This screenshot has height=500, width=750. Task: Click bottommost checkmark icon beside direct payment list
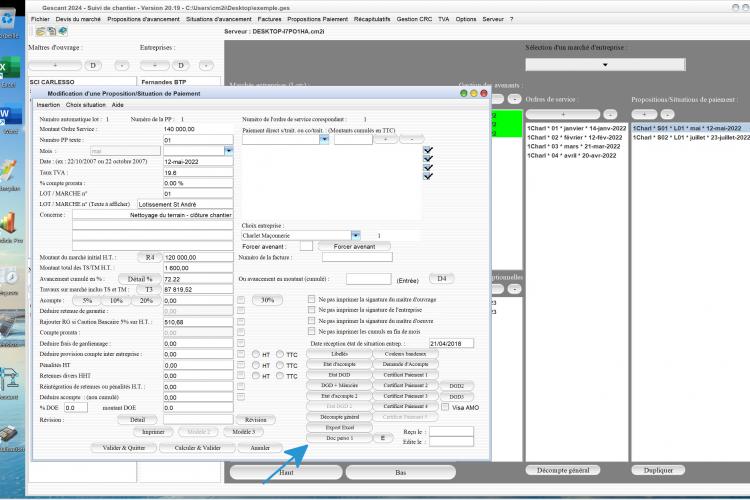(x=428, y=176)
